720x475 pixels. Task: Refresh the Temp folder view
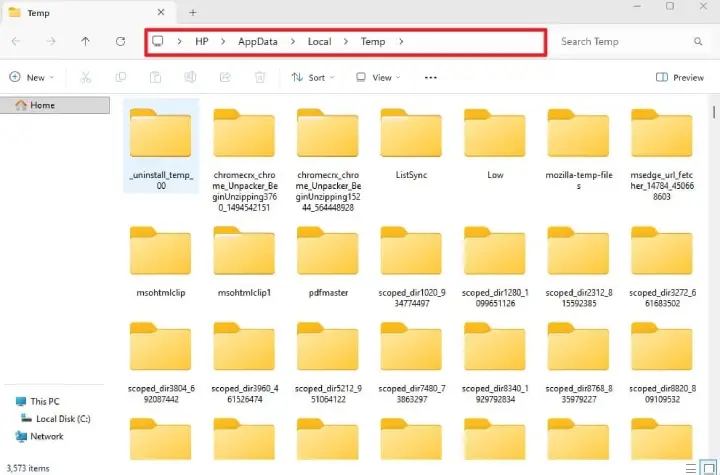120,41
